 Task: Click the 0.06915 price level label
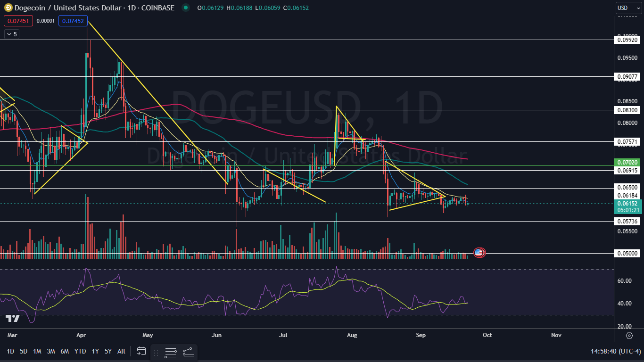tap(628, 170)
